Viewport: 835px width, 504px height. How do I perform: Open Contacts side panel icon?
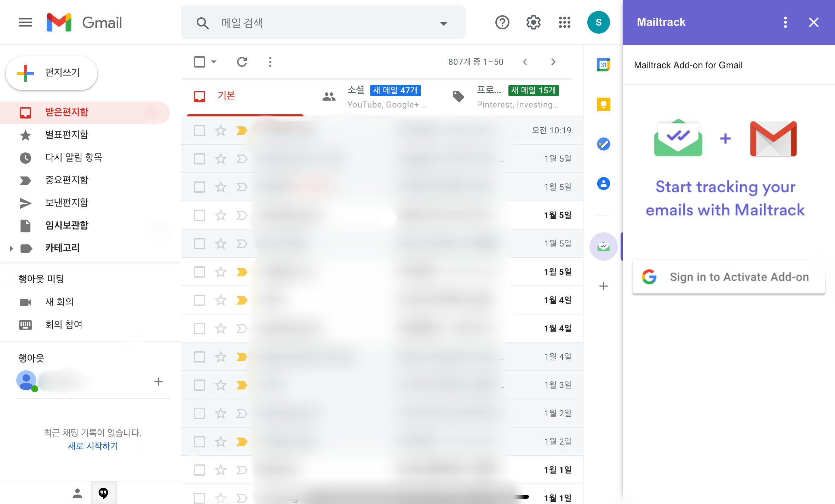(x=603, y=184)
